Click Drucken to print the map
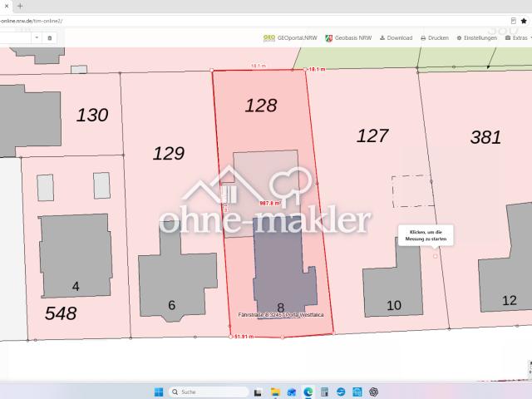The image size is (532, 399). pos(435,38)
